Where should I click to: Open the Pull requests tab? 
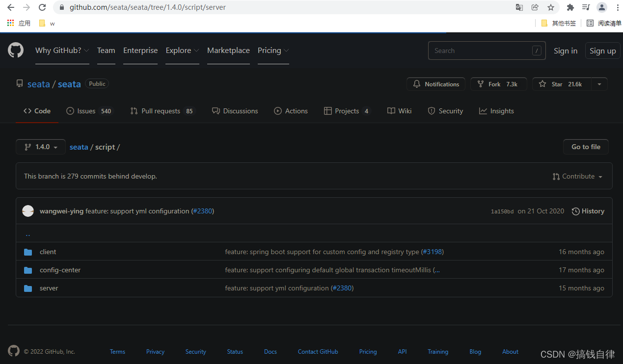point(163,111)
